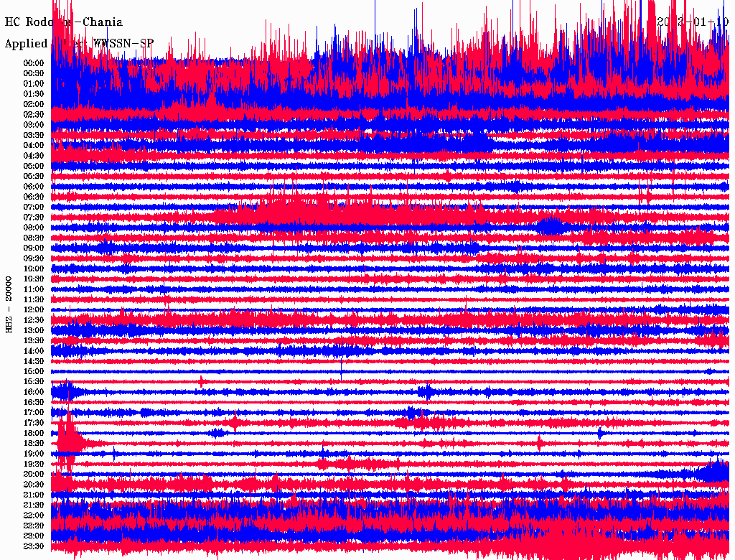Click the 10:00 time label
The width and height of the screenshot is (735, 560).
point(34,269)
